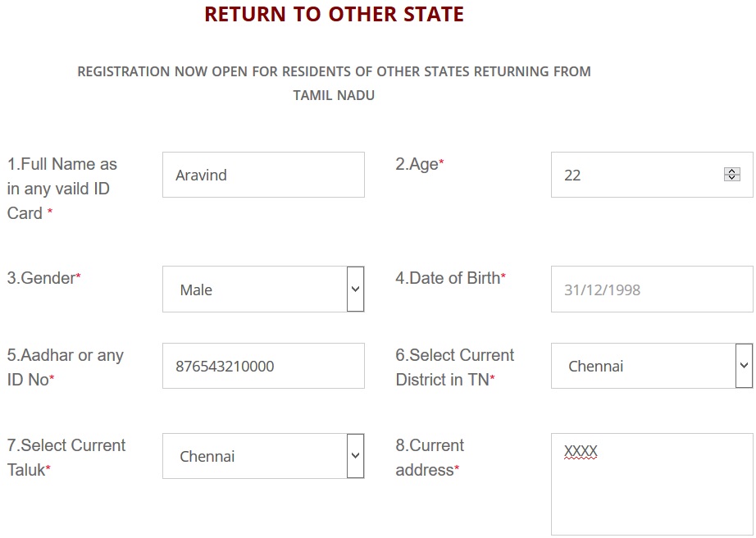The width and height of the screenshot is (756, 538).
Task: Open the Gender dropdown arrow
Action: [x=355, y=289]
